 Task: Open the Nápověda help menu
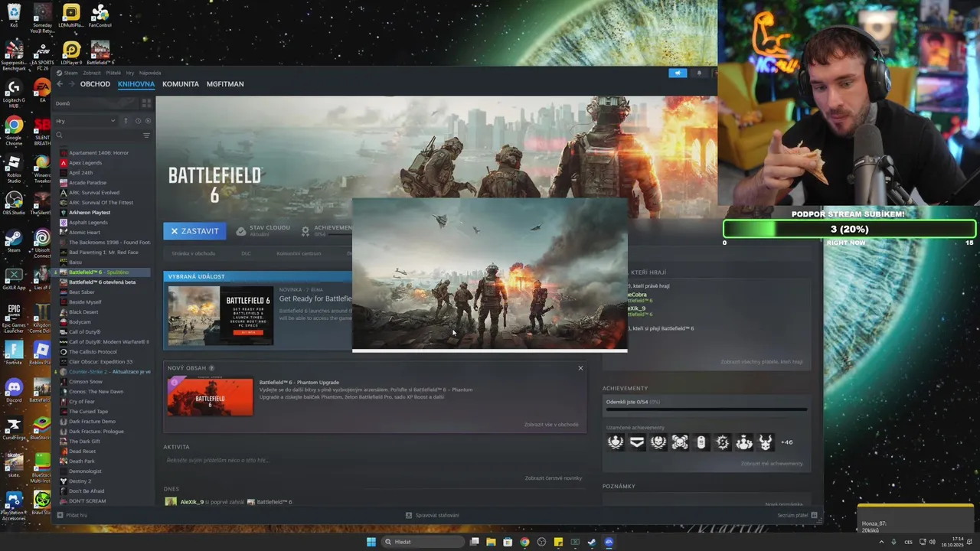150,73
